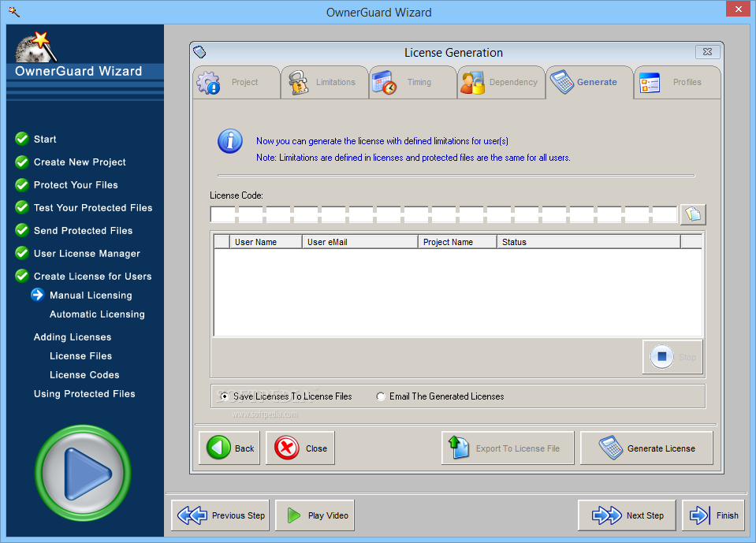
Task: Click the hedgehog wizard logo
Action: pos(35,48)
